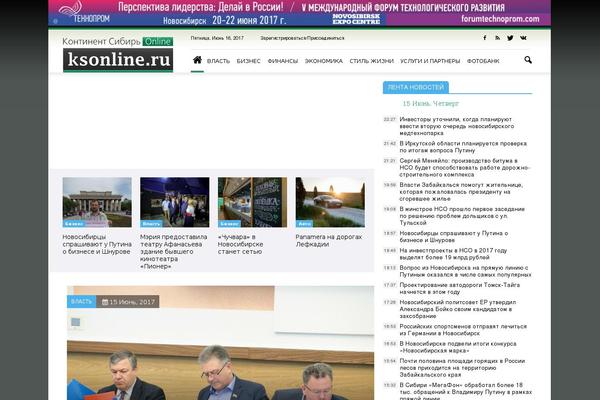This screenshot has width=600, height=400.
Task: Open the Twitter social icon
Action: click(510, 38)
